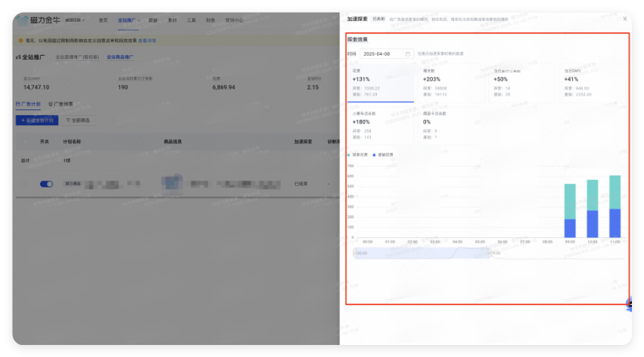Click the 09:00 stacked bar in chart
644x357 pixels.
(570, 211)
